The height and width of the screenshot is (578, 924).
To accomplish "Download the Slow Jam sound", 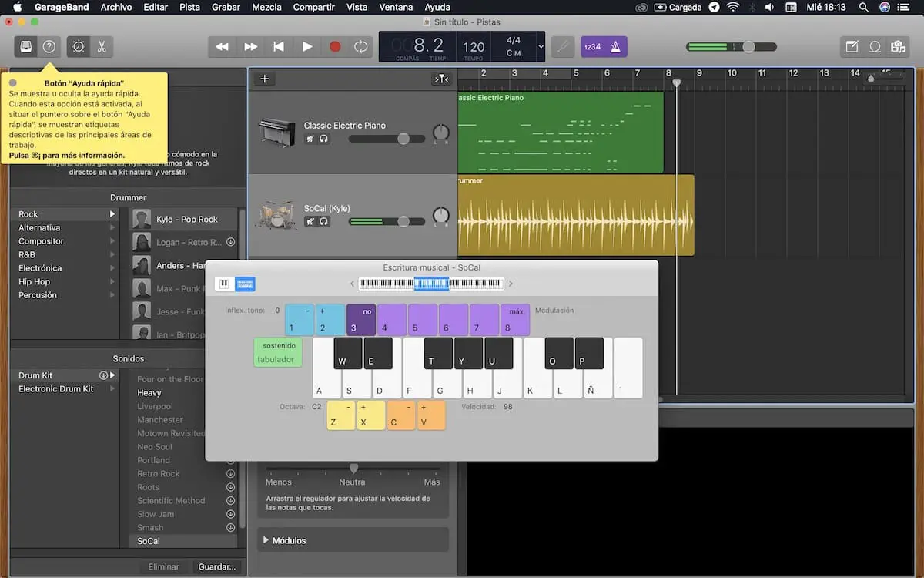I will 230,514.
